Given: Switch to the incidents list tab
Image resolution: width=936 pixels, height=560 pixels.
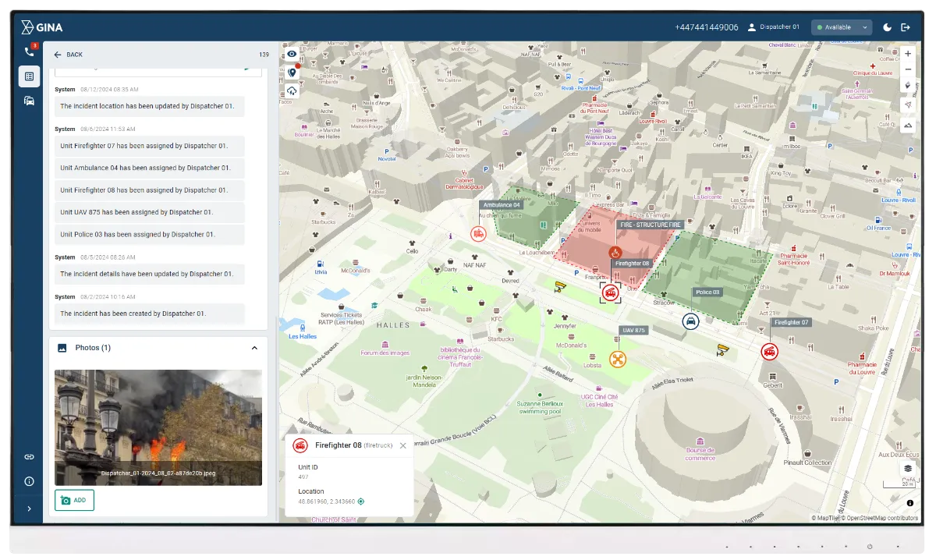Looking at the screenshot, I should [x=29, y=76].
